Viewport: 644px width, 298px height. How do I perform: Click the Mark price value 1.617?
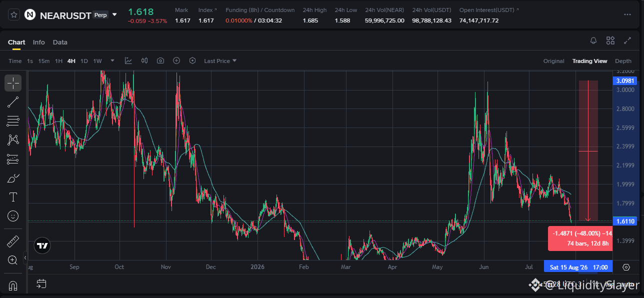tap(182, 20)
